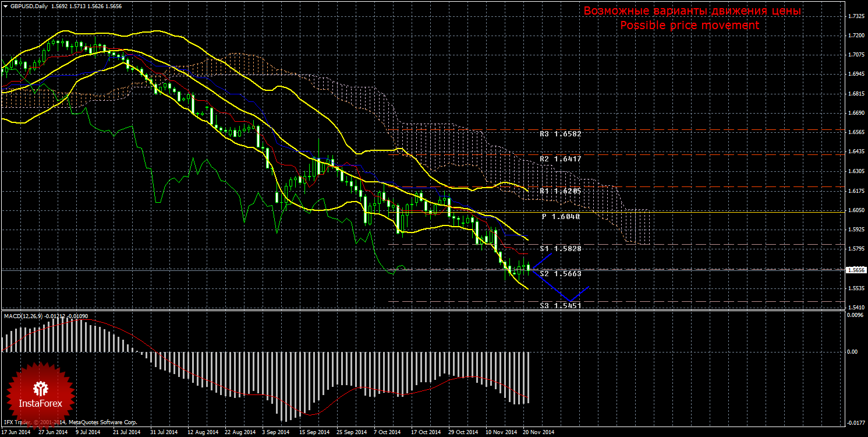Click the current price tag 1.5656 on axis
This screenshot has width=868, height=437.
click(x=855, y=270)
